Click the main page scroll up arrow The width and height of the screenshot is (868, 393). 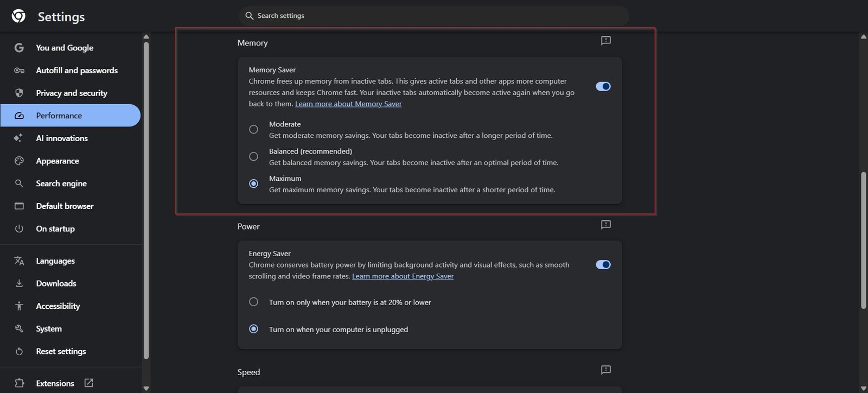pos(863,37)
